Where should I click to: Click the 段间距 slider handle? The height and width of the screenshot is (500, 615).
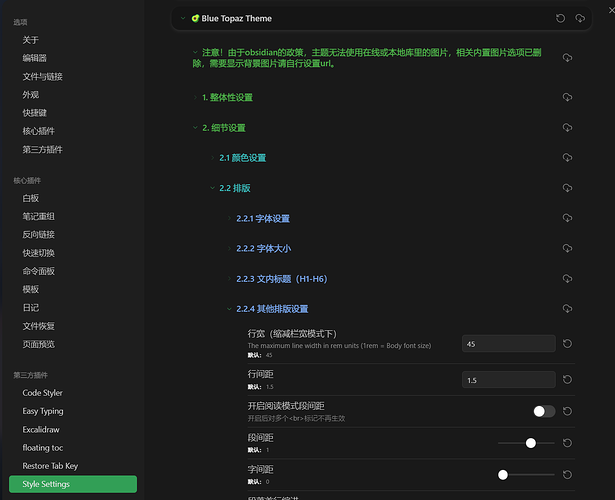point(531,443)
